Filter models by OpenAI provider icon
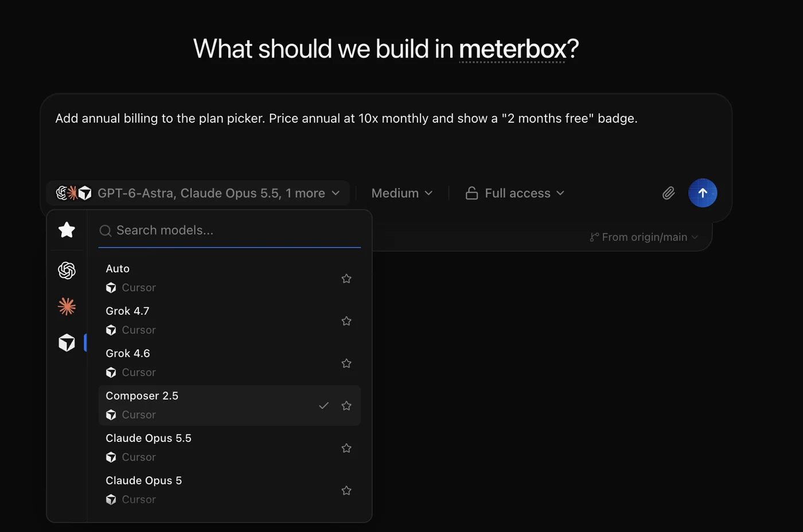803x532 pixels. 67,270
